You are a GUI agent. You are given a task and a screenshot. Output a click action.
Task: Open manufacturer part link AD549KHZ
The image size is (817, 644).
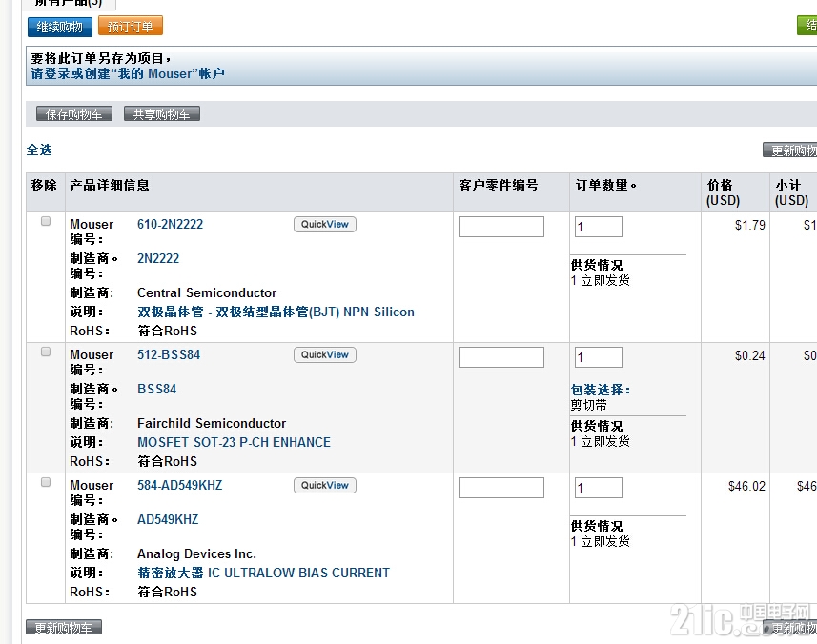[x=168, y=519]
